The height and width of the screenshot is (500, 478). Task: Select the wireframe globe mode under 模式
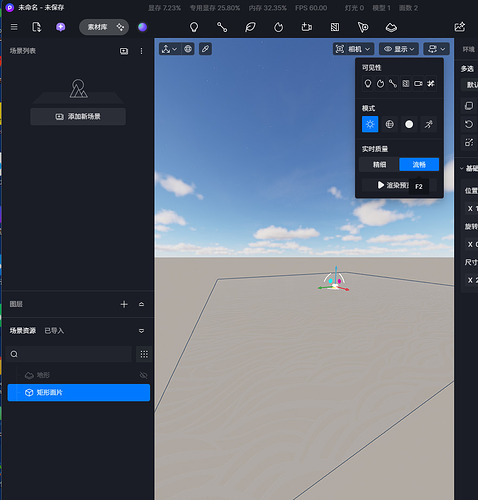pyautogui.click(x=389, y=124)
